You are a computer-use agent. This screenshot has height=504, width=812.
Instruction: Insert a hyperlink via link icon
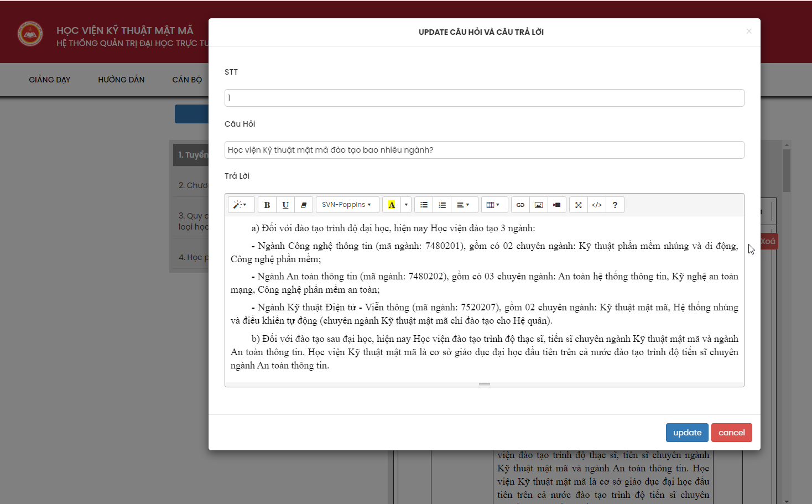(520, 205)
